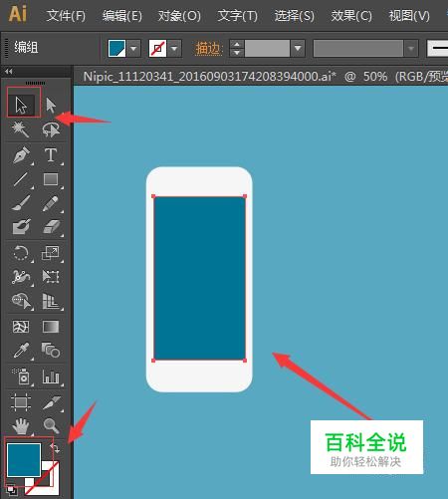Click the toolbox blue fill swatch
This screenshot has width=448, height=499.
click(x=24, y=460)
